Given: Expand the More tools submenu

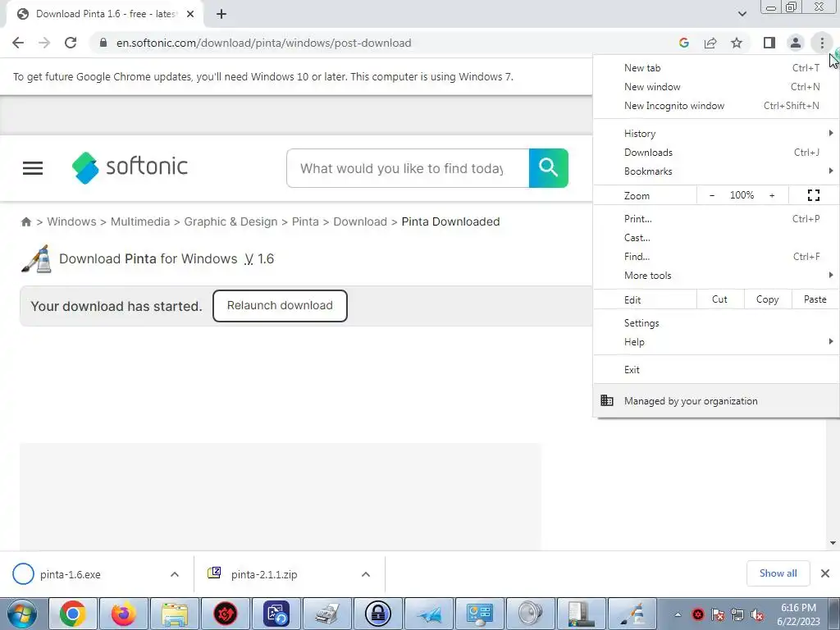Looking at the screenshot, I should (x=716, y=275).
